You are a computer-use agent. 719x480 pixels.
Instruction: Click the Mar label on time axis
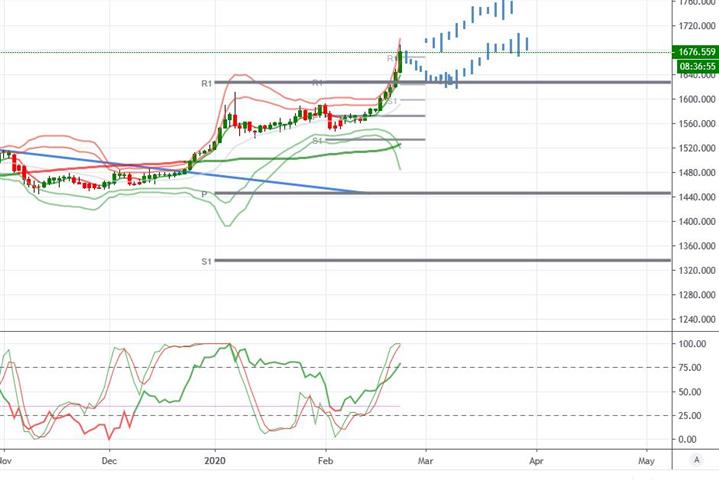[x=426, y=460]
